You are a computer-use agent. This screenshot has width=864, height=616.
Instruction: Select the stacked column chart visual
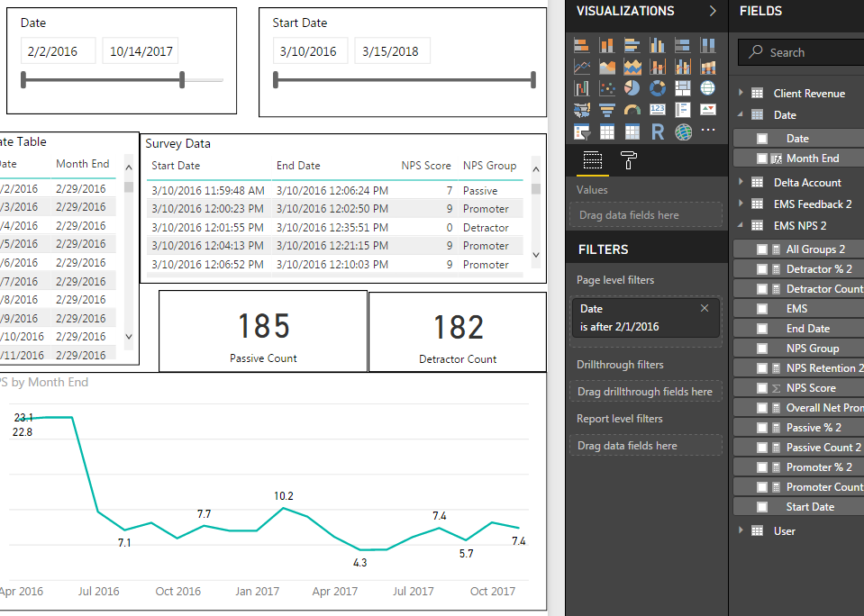point(606,45)
